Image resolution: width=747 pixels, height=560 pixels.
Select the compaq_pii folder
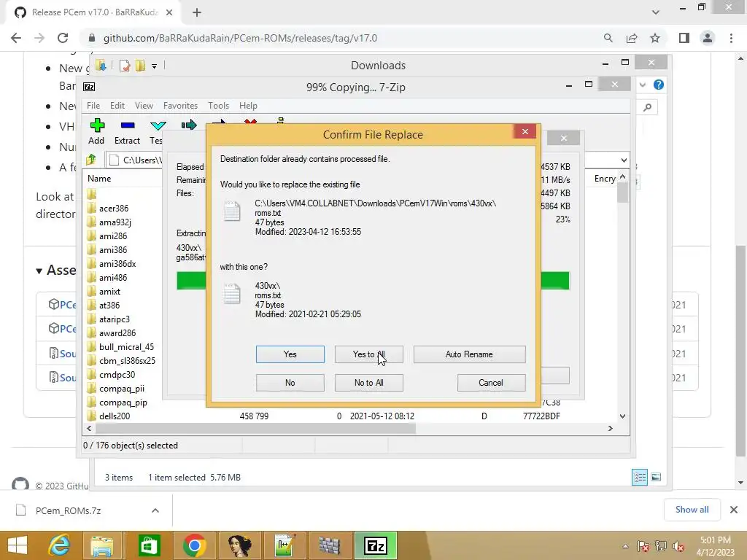pos(122,389)
